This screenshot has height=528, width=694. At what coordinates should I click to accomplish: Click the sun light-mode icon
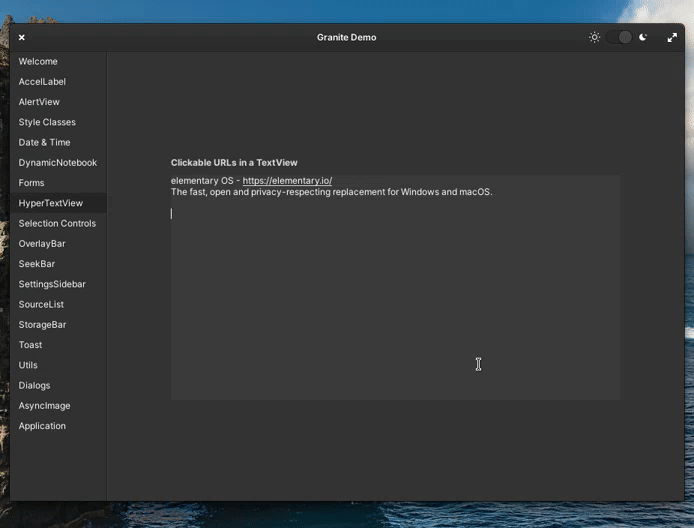click(594, 37)
